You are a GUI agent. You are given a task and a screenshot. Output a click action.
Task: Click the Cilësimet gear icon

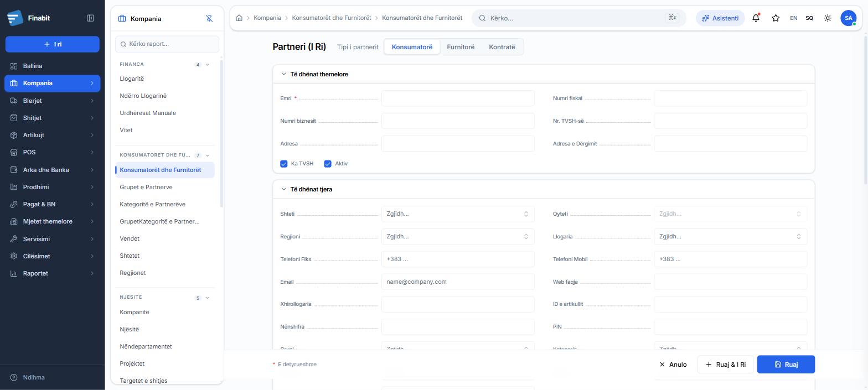pyautogui.click(x=14, y=256)
